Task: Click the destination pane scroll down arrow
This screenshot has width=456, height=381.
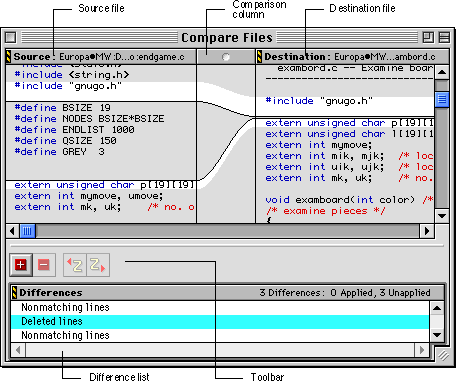Action: (x=442, y=216)
